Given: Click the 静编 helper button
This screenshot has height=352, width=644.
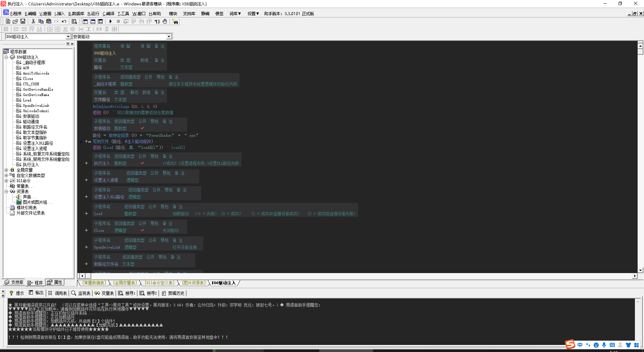Looking at the screenshot, I should point(205,14).
